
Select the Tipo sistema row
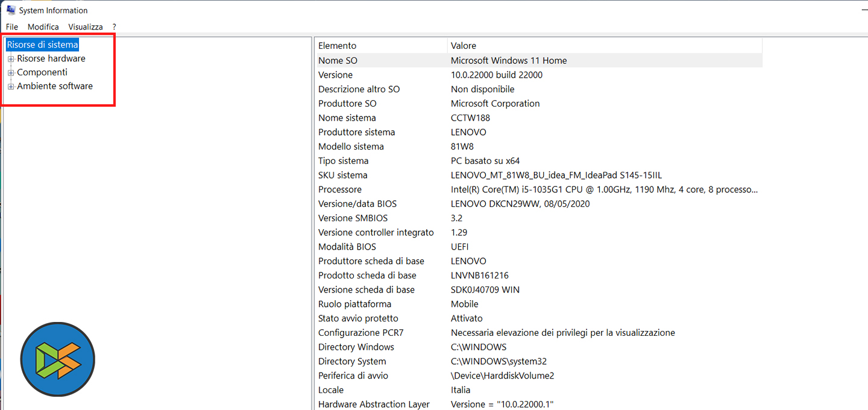coord(539,161)
